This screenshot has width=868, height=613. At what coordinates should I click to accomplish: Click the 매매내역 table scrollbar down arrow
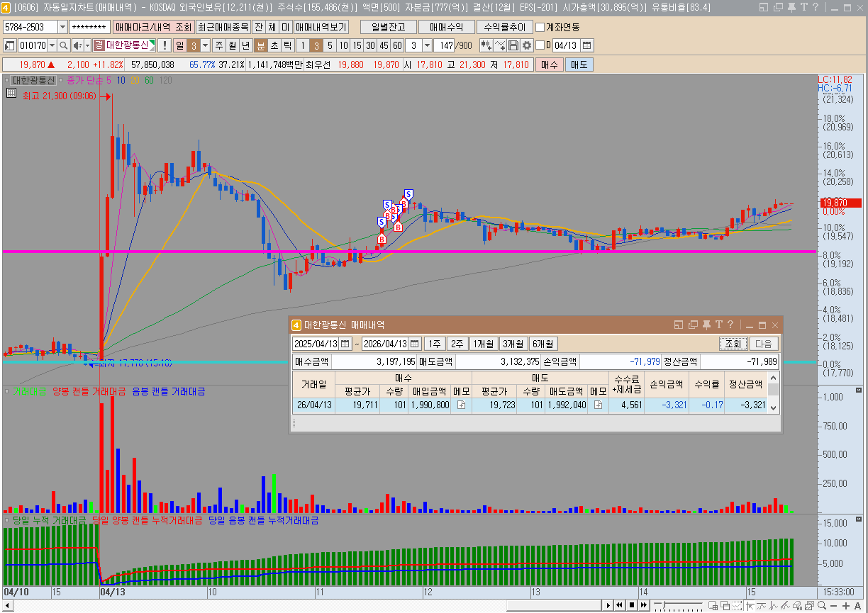[774, 407]
